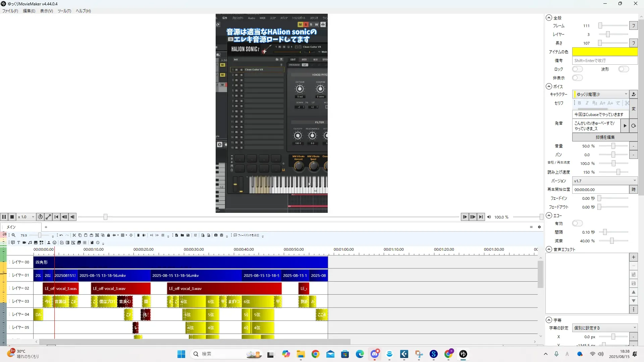
Task: Click the 抑揚を編集 button
Action: coord(604,137)
